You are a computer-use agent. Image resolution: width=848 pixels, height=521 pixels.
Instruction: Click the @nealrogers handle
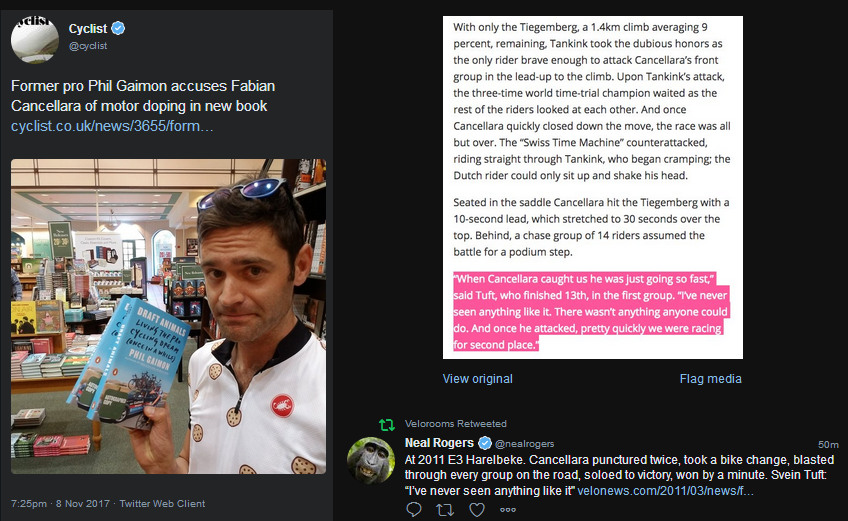coord(524,443)
